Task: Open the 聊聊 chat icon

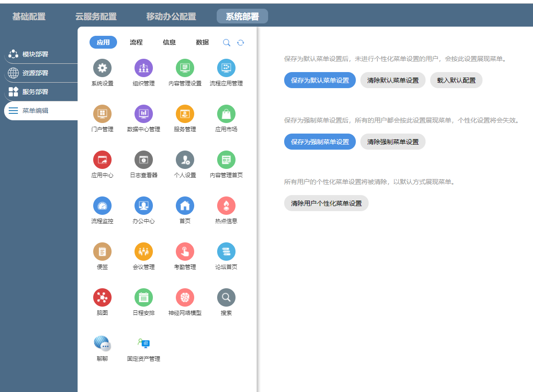Action: tap(102, 343)
